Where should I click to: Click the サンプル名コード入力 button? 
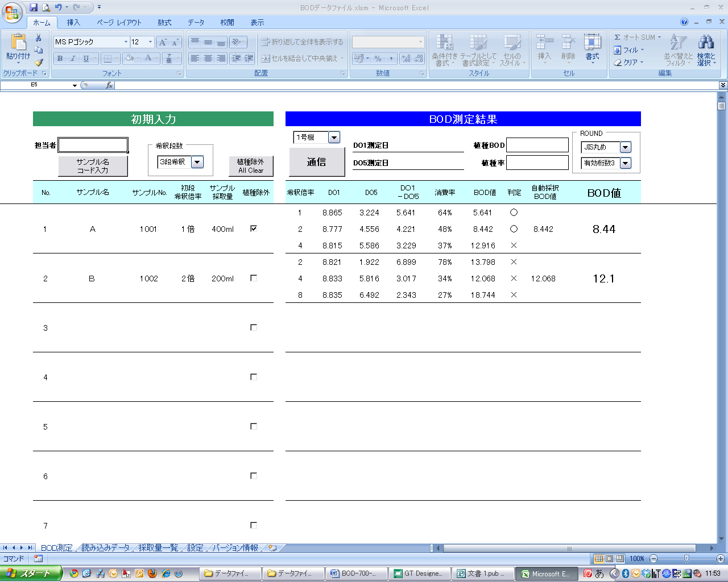coord(93,166)
